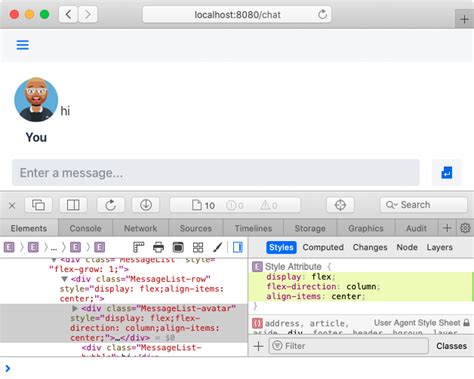Switch to the Timelines tab
Image resolution: width=474 pixels, height=379 pixels.
(x=253, y=228)
